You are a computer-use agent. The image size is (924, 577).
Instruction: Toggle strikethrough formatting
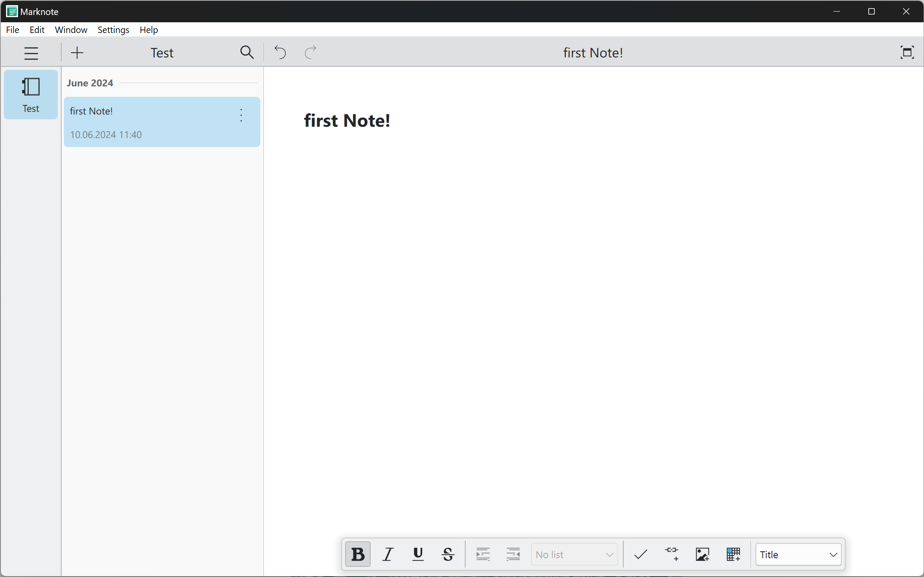448,554
